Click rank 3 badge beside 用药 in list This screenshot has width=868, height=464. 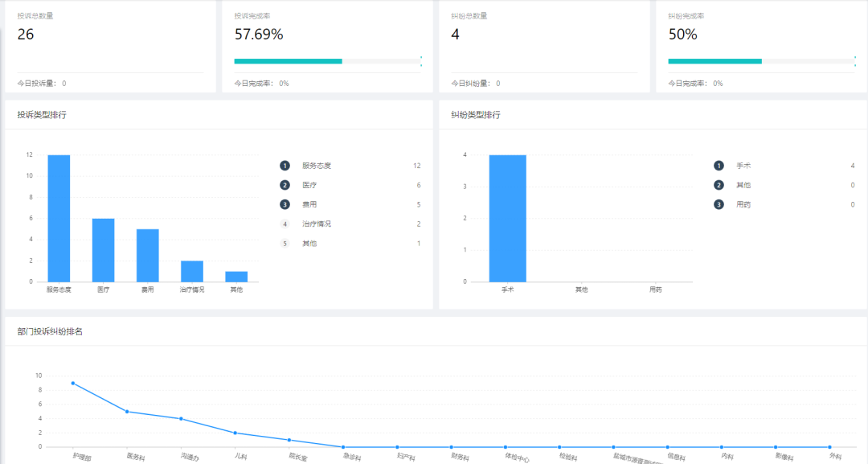click(719, 204)
